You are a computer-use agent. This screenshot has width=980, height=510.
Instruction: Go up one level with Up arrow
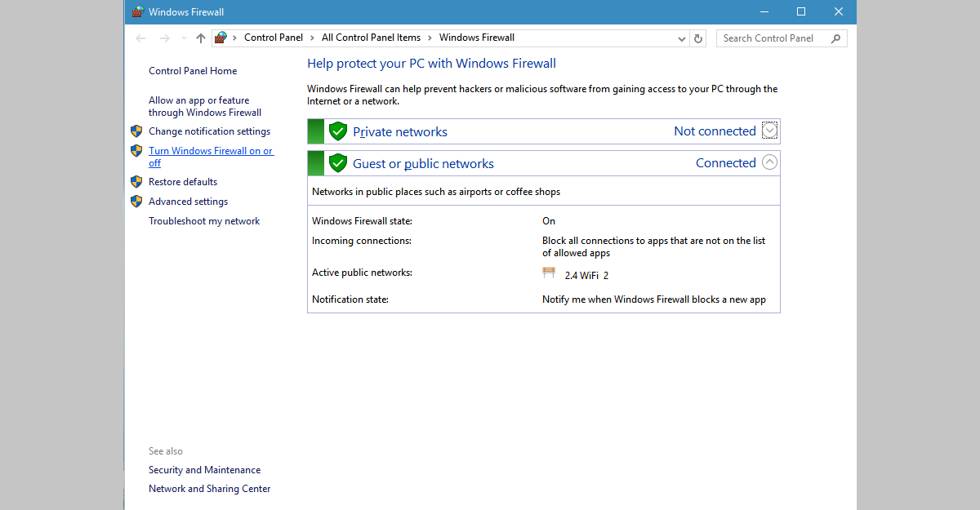point(201,38)
